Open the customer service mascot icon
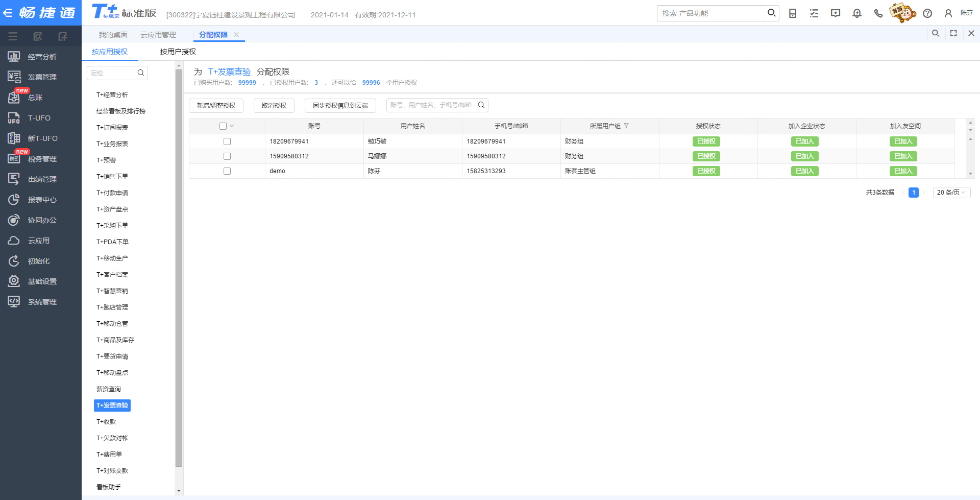The image size is (980, 500). [x=902, y=12]
